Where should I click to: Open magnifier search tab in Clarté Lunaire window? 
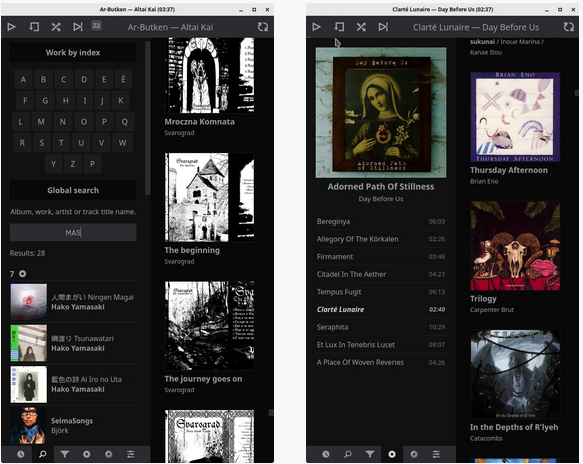coord(348,454)
